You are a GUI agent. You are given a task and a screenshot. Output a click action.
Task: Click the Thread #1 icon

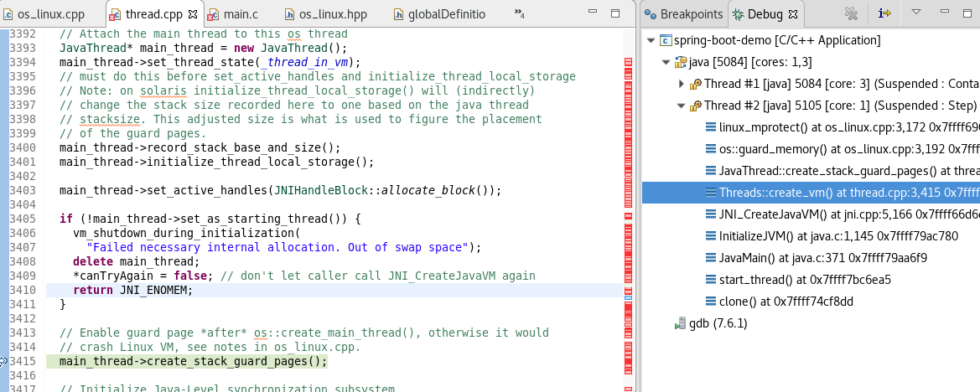696,84
